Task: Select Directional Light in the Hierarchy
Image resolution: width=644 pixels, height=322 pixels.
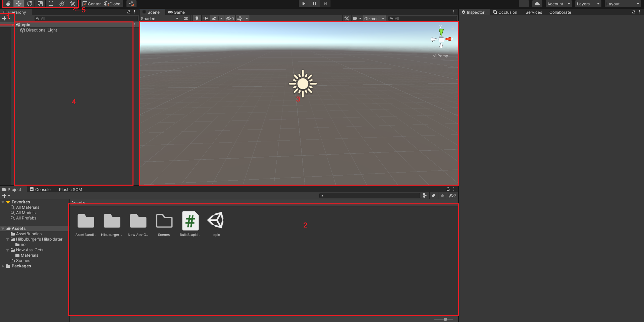Action: coord(41,30)
